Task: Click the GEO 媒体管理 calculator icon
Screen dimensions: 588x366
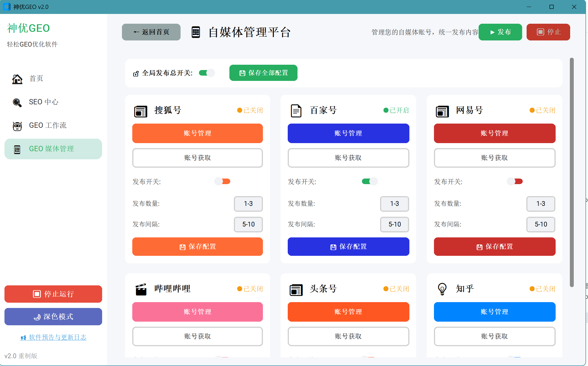Action: pyautogui.click(x=17, y=150)
